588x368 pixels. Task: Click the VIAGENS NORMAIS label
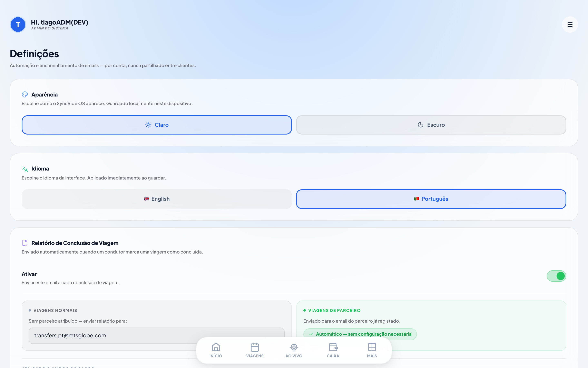55,311
